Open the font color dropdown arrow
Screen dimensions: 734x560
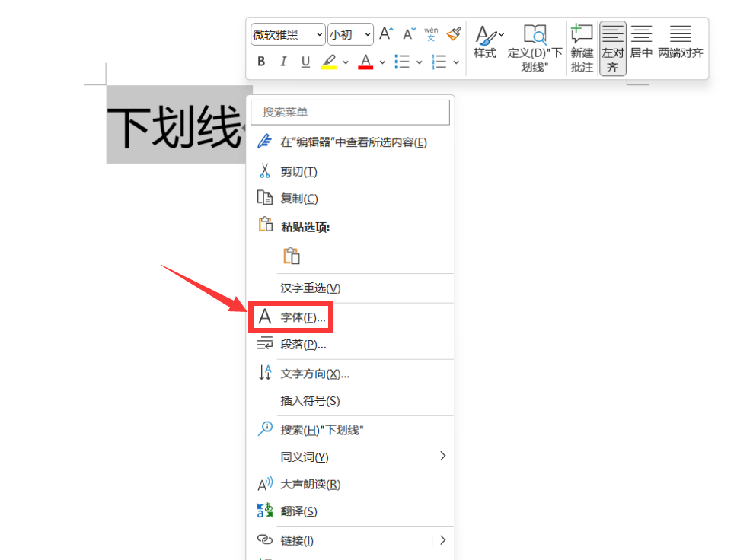(x=381, y=62)
